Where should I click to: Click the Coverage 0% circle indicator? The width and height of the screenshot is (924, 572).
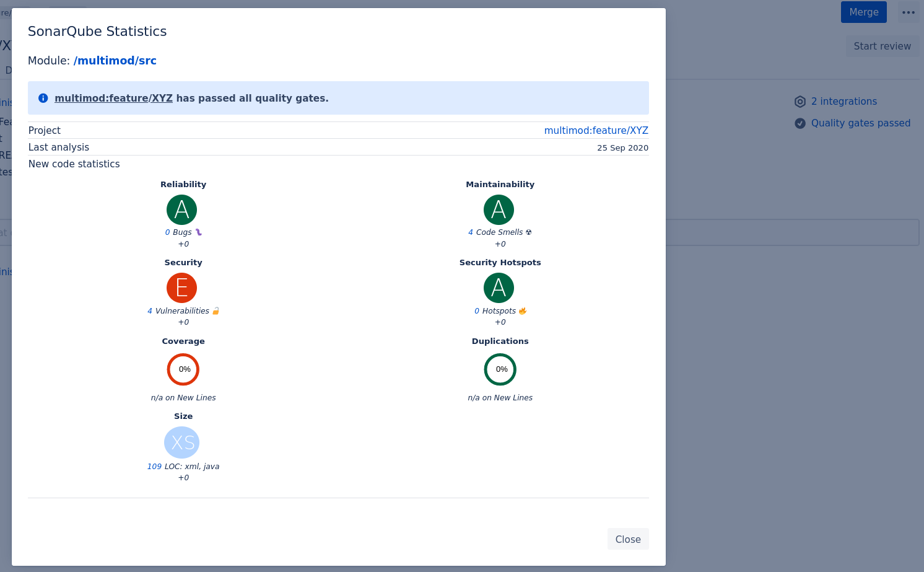(x=183, y=369)
